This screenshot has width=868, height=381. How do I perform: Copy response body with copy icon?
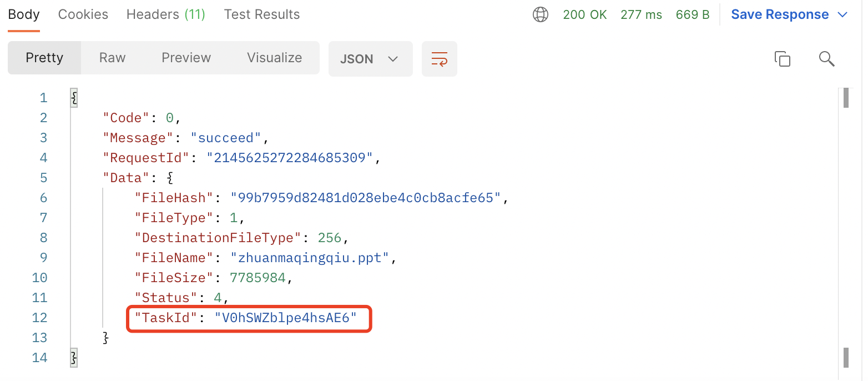782,59
